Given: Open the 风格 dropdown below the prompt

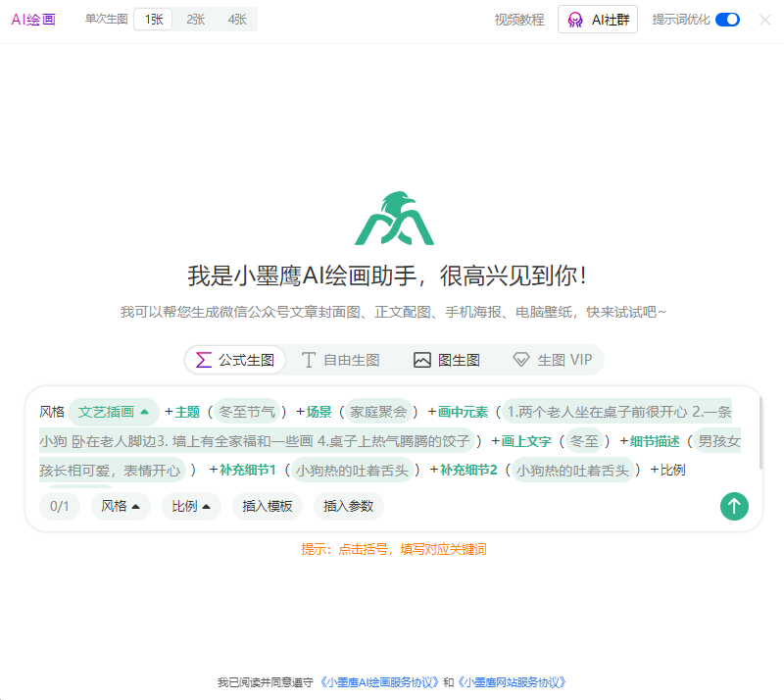Looking at the screenshot, I should pos(122,506).
